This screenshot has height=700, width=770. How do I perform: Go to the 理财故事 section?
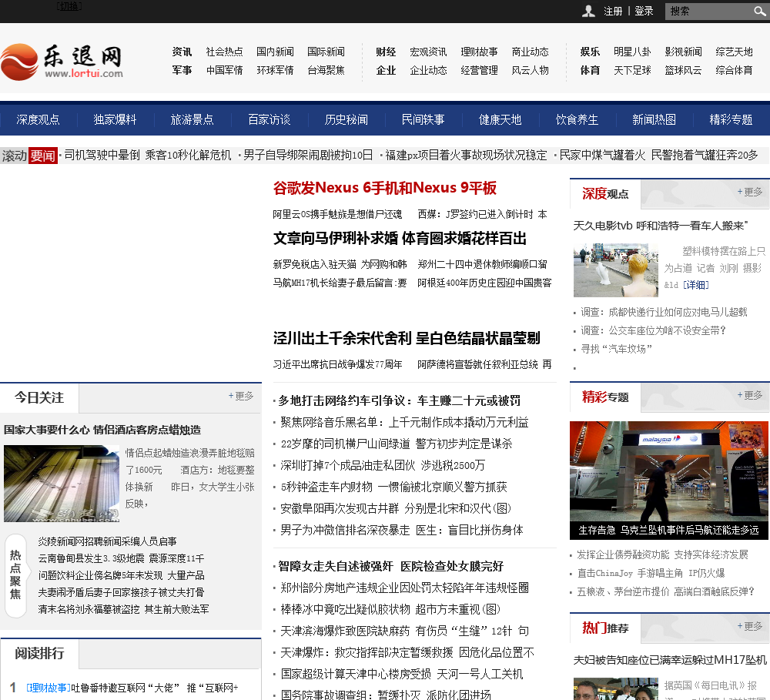click(479, 52)
